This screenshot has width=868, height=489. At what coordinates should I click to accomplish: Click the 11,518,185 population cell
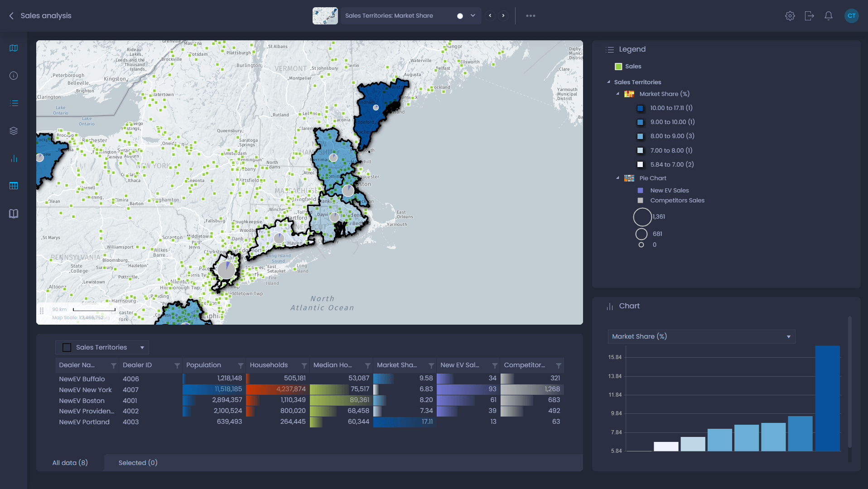click(214, 389)
